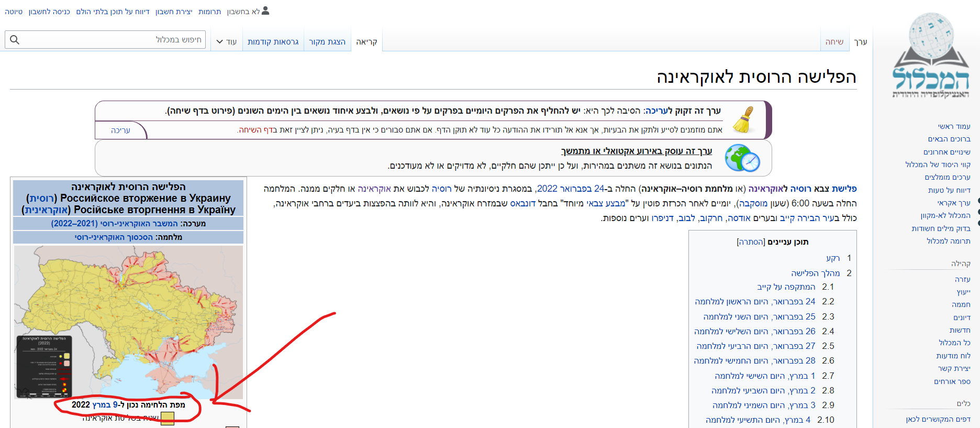Open contents entry 27 בפברואר fourth day
Viewport: 980px width, 428px height.
click(x=756, y=346)
